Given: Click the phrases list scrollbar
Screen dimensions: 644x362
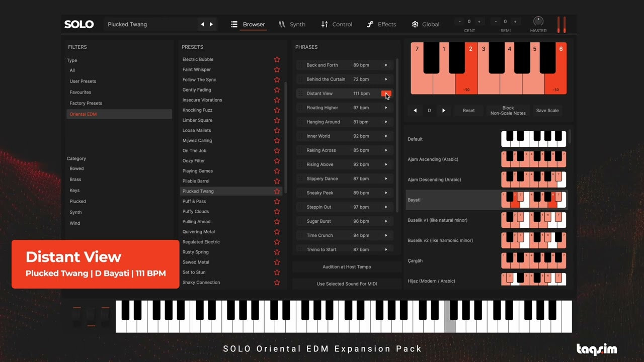Looking at the screenshot, I should click(397, 136).
